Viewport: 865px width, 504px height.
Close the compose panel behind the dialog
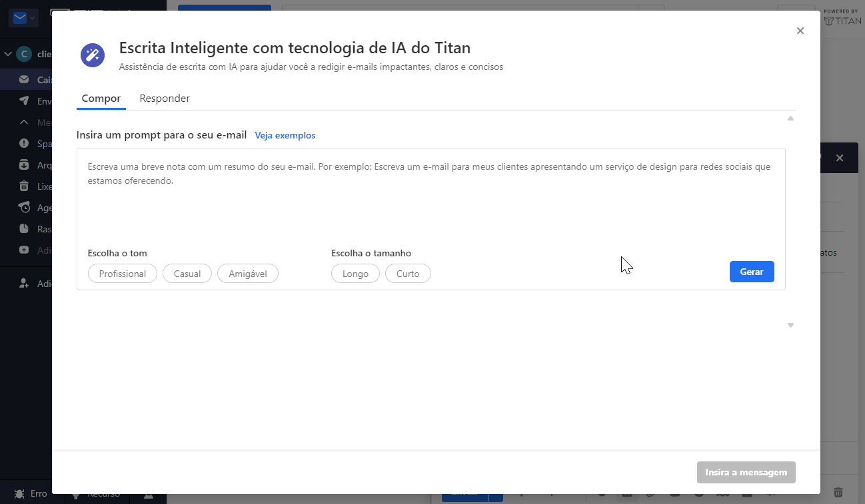[840, 158]
